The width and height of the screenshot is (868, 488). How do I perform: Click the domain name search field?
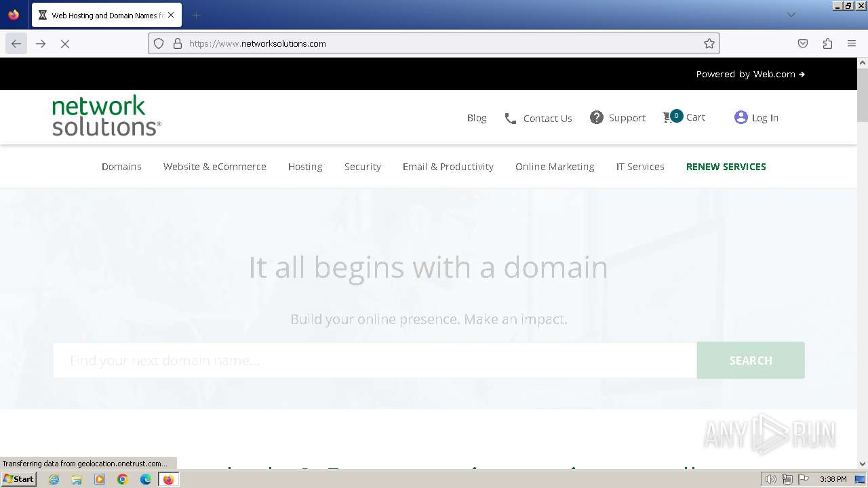point(375,360)
